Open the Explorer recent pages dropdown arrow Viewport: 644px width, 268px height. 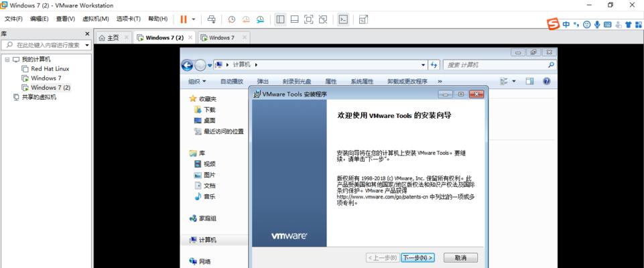pos(210,65)
